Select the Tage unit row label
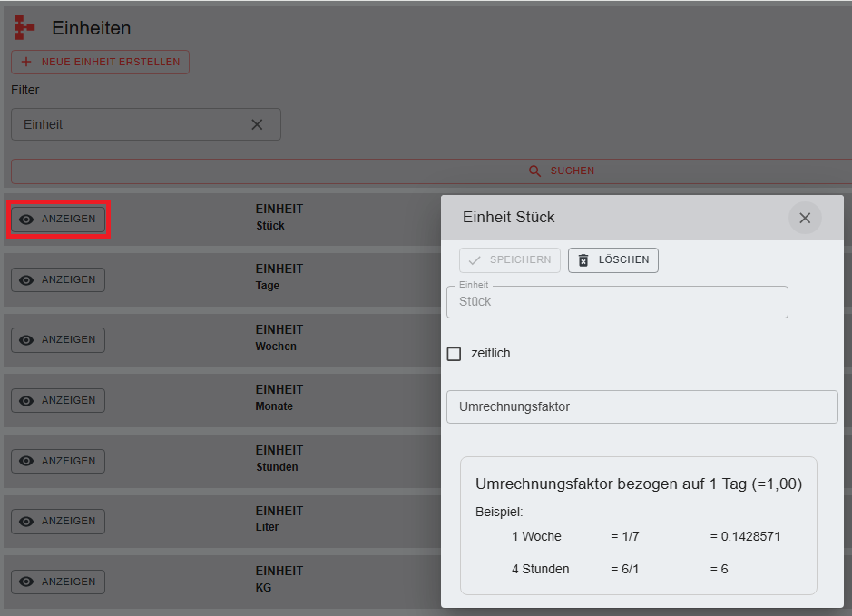The image size is (852, 616). tap(268, 286)
